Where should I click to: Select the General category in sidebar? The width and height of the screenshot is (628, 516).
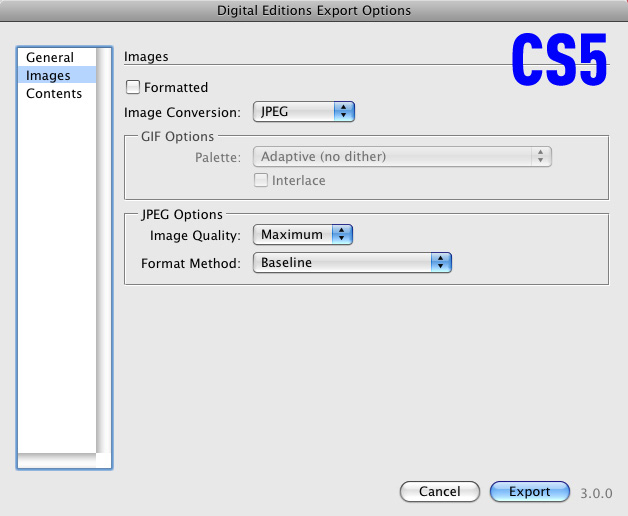tap(56, 57)
